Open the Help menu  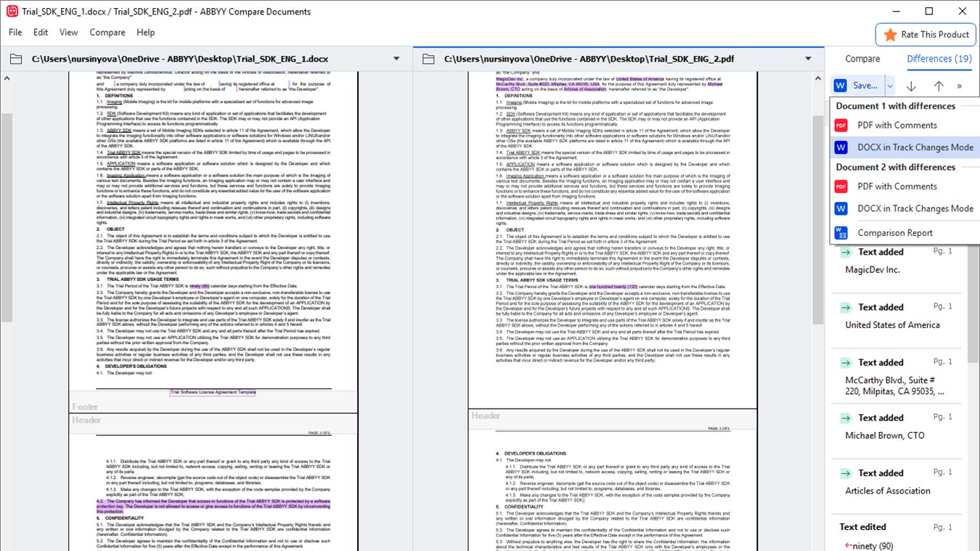click(146, 33)
